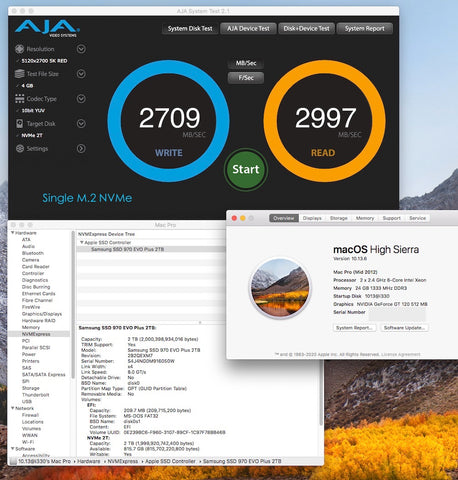Open the Test File Size dropdown chevron
This screenshot has width=458, height=480.
[x=81, y=74]
